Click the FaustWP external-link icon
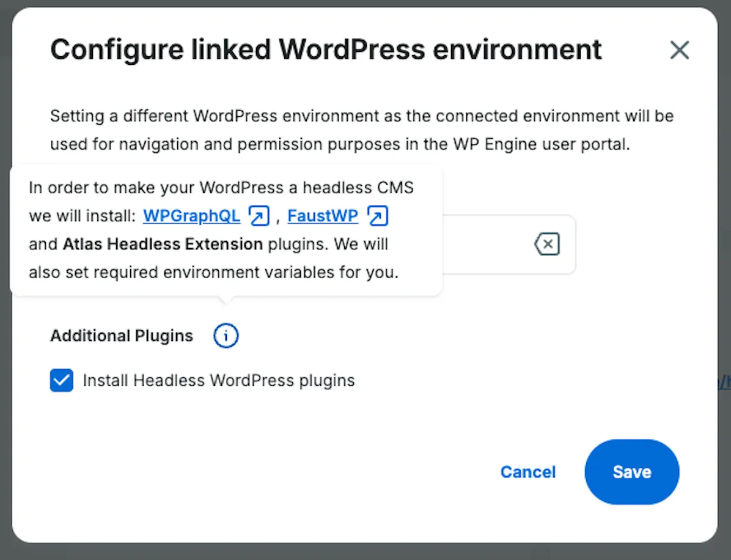 377,215
